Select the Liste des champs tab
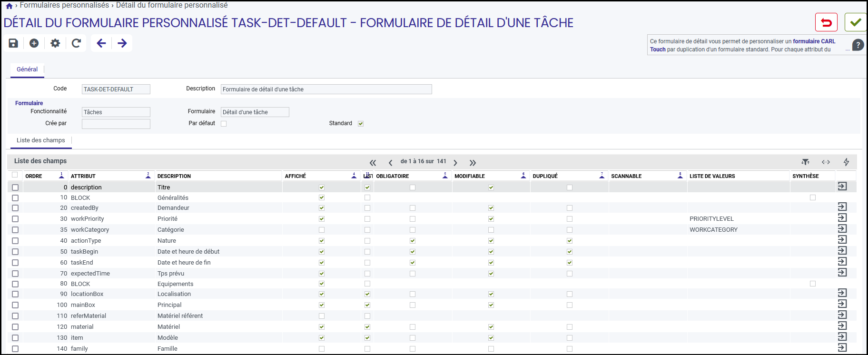Screen dimensions: 868x355 pos(41,140)
